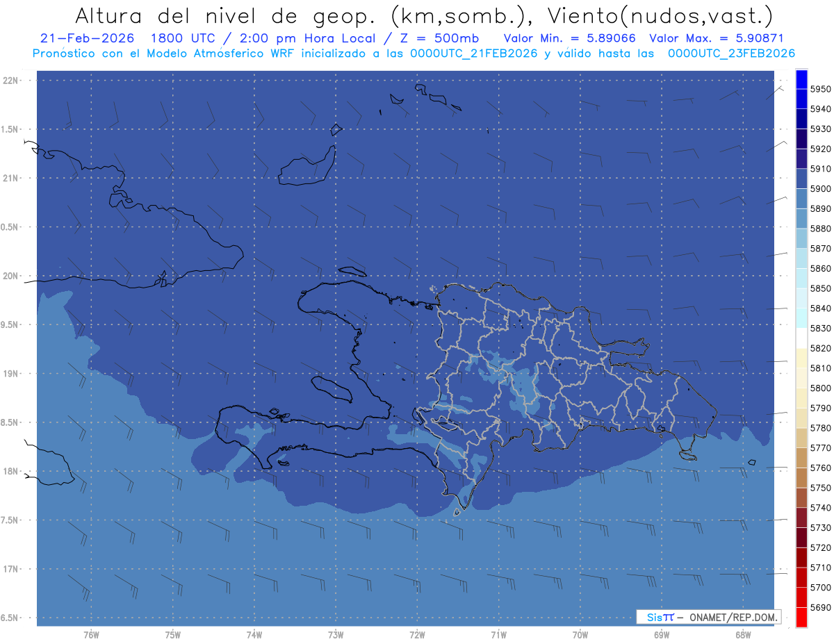
Task: Click the '72W' longitude axis label
Action: [417, 635]
